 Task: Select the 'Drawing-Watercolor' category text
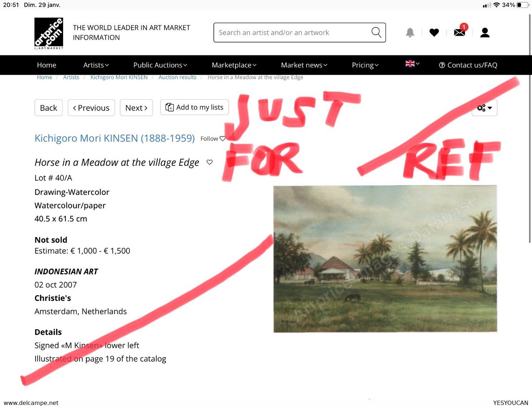pyautogui.click(x=72, y=192)
